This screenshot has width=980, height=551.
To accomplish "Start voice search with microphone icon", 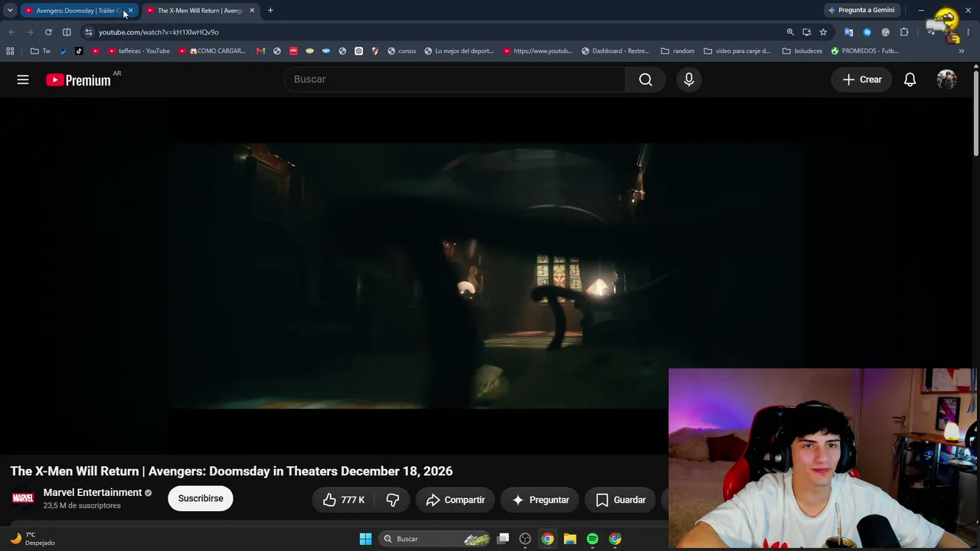I will point(689,80).
